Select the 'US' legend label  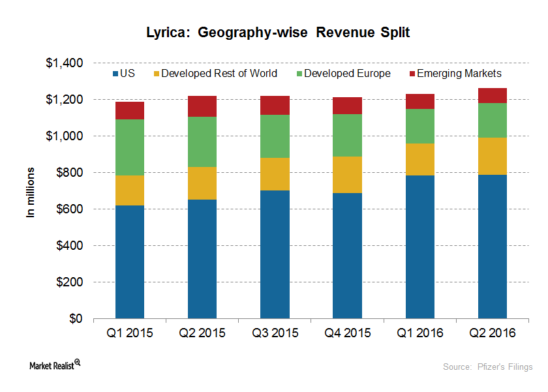point(127,73)
